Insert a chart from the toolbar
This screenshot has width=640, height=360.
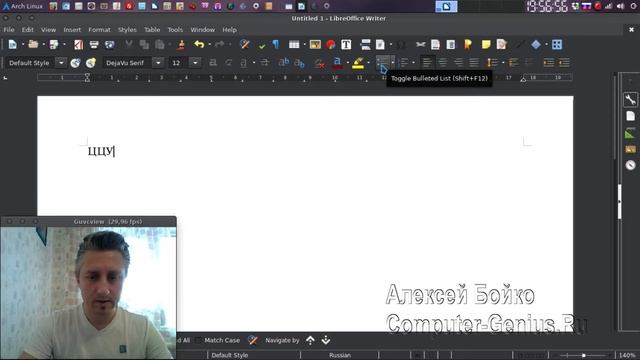[331, 44]
